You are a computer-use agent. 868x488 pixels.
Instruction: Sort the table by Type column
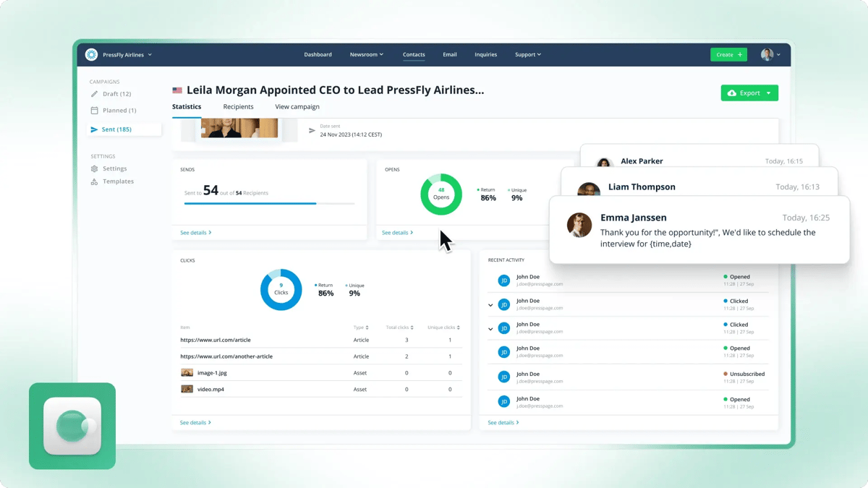(x=361, y=328)
